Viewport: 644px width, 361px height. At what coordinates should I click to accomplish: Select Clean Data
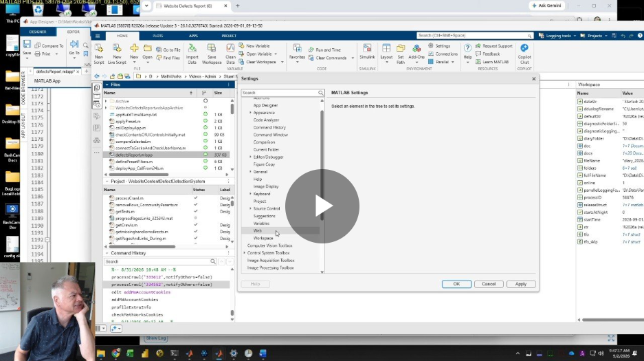(x=230, y=54)
